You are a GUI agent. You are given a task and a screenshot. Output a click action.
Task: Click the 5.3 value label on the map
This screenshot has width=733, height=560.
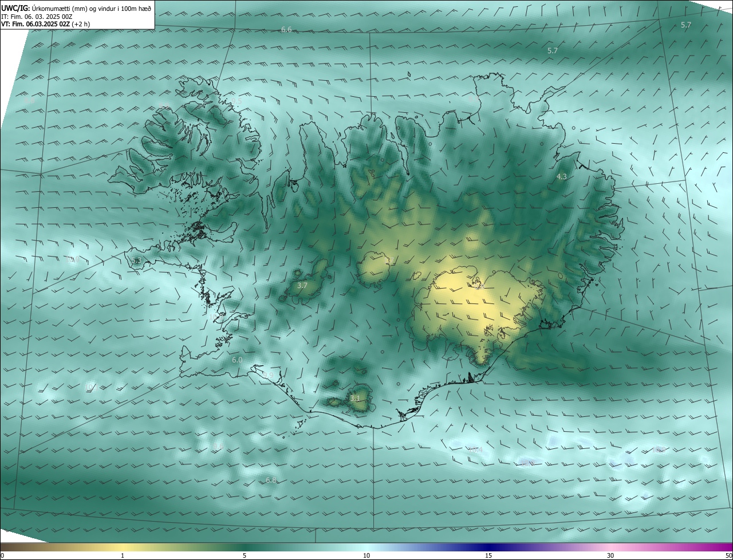[136, 261]
